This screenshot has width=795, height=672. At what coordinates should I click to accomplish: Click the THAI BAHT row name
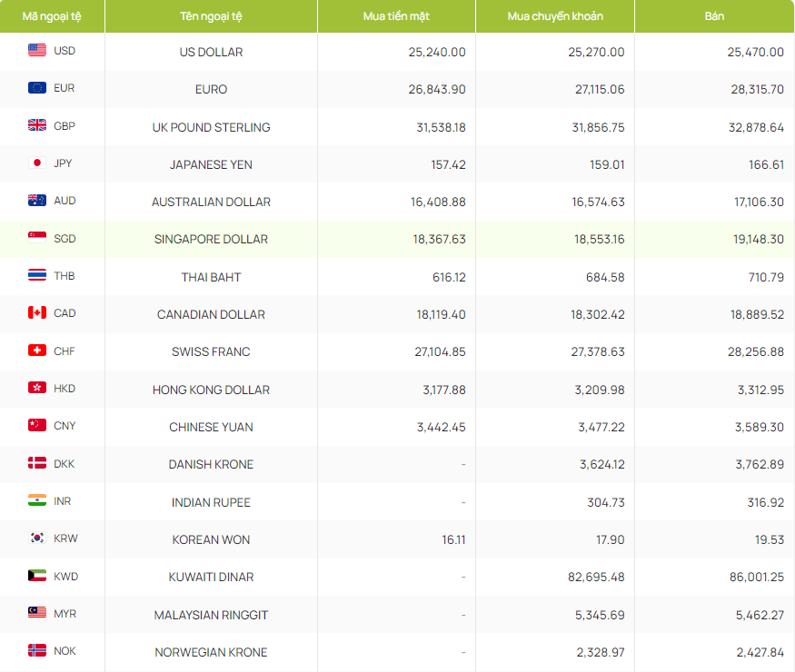coord(211,277)
